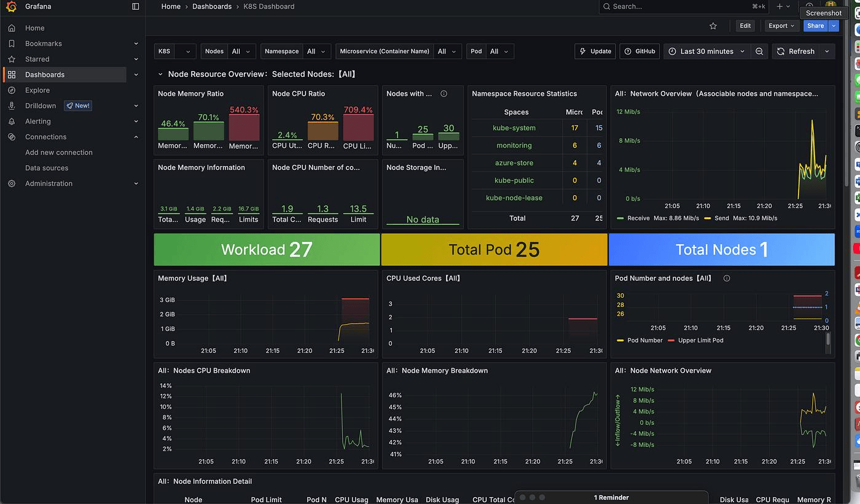Click the blue Total Nodes 1 stat panel

[722, 249]
